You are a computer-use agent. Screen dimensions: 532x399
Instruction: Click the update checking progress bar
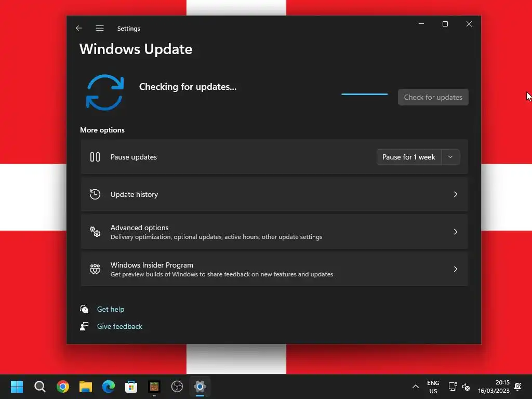(x=364, y=95)
